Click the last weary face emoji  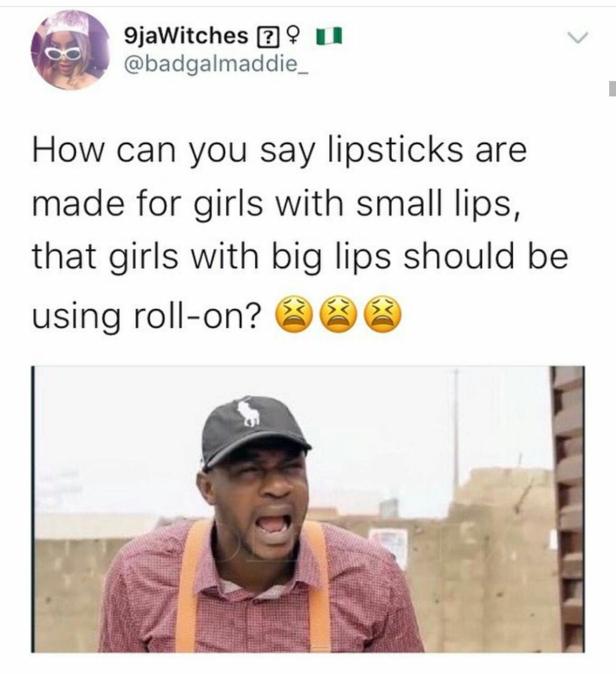pyautogui.click(x=385, y=314)
